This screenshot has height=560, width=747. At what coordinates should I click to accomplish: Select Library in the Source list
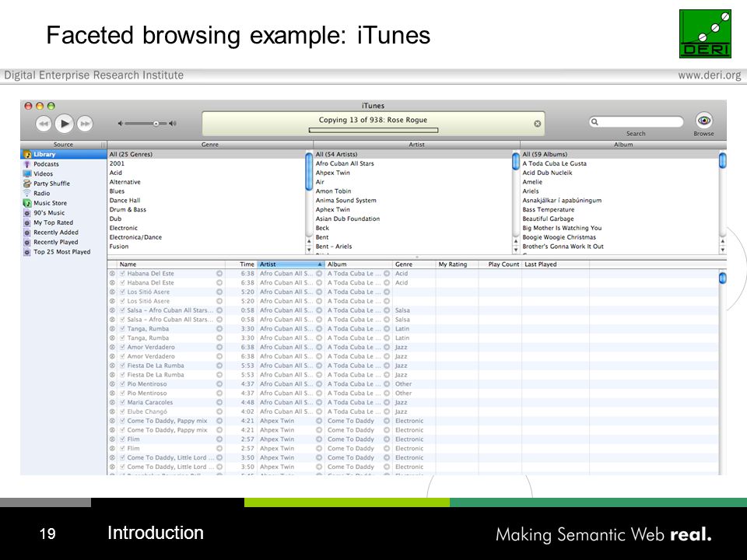pyautogui.click(x=64, y=154)
